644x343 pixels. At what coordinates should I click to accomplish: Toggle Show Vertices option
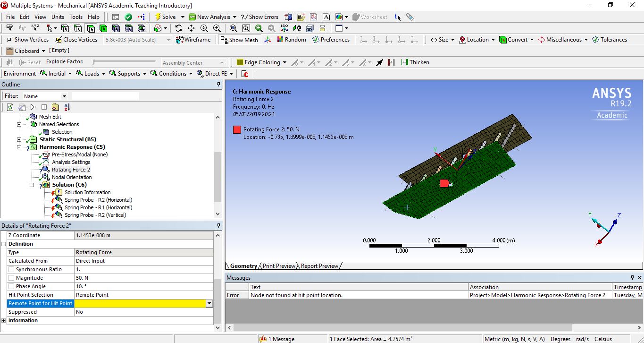coord(28,40)
